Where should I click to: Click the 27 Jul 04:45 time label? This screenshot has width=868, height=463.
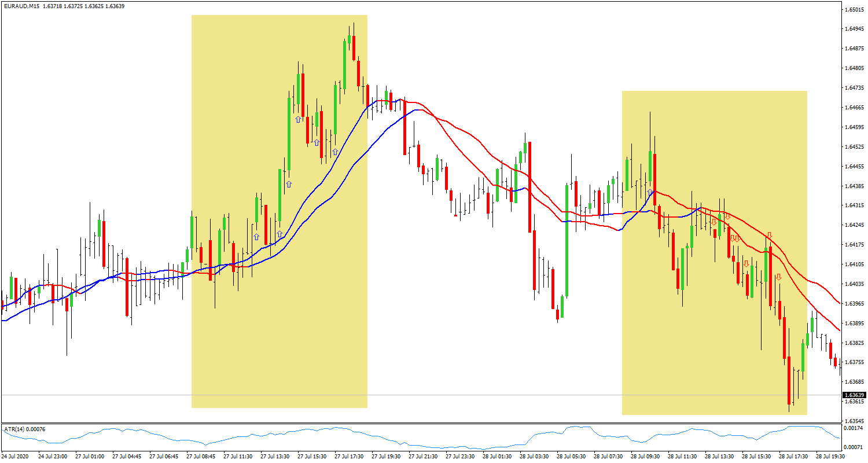[x=127, y=457]
